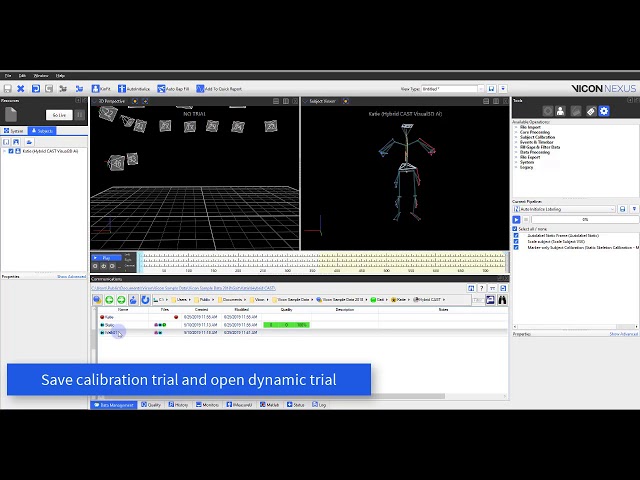Toggle the Scale subject pipeline step checkbox

tap(516, 242)
